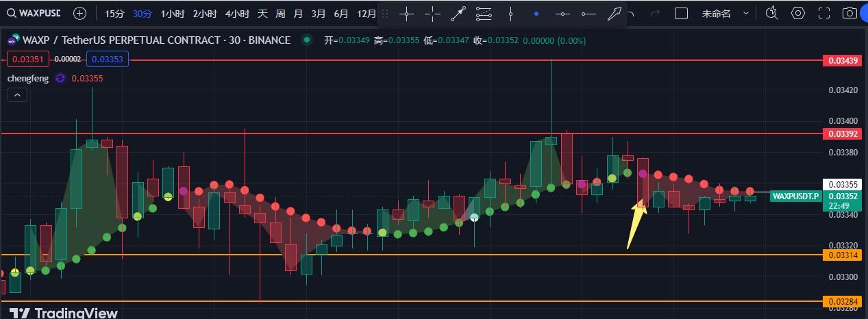868x319 pixels.
Task: Select the Fibonacci retracement tool
Action: pyautogui.click(x=484, y=14)
